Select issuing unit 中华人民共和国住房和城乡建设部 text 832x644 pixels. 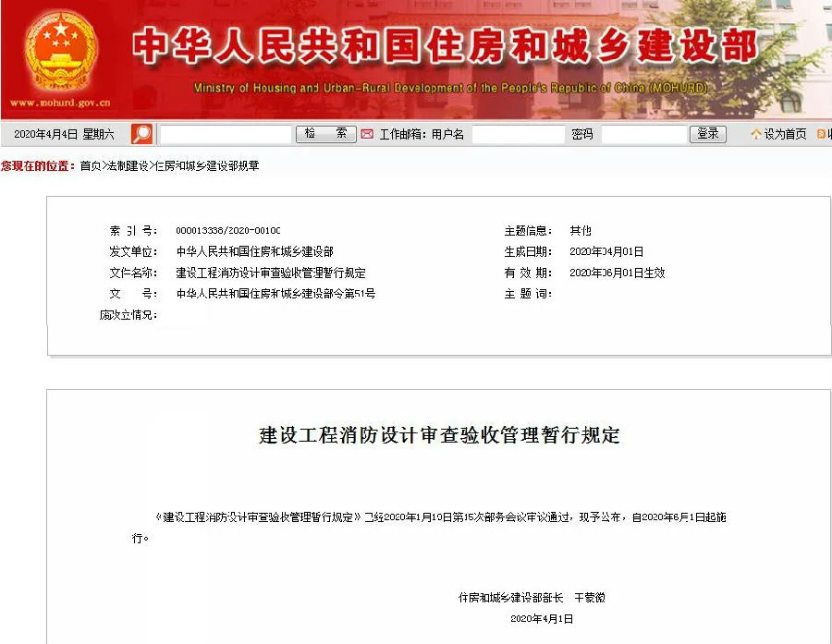point(255,251)
